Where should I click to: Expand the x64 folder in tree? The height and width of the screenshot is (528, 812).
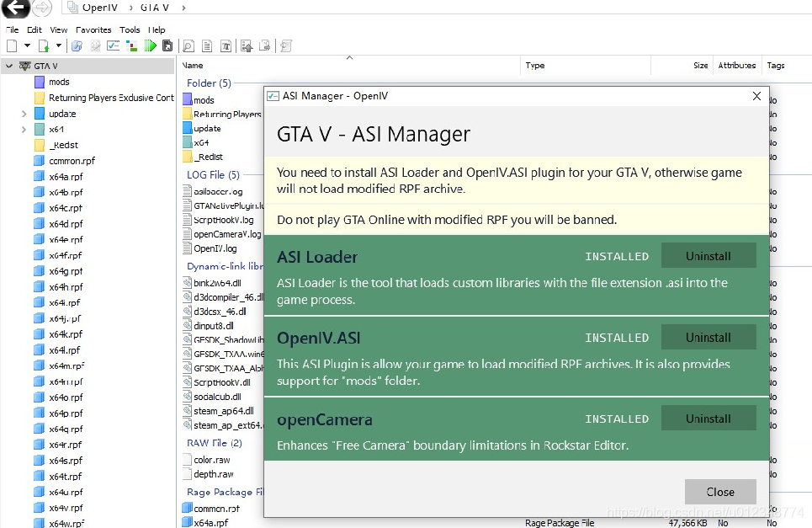(x=24, y=130)
